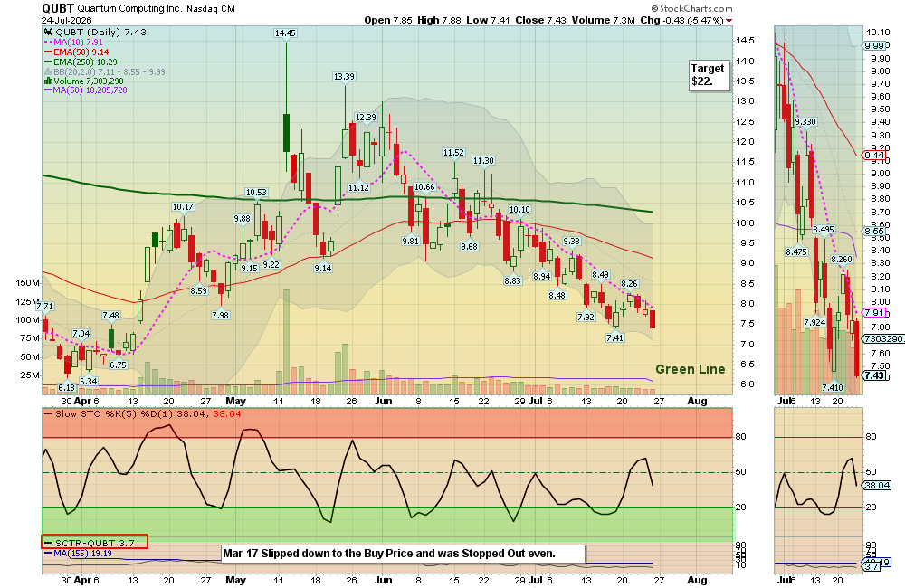905x588 pixels.
Task: Click the red-outlined 9.14 tag on the side axis
Action: [874, 156]
